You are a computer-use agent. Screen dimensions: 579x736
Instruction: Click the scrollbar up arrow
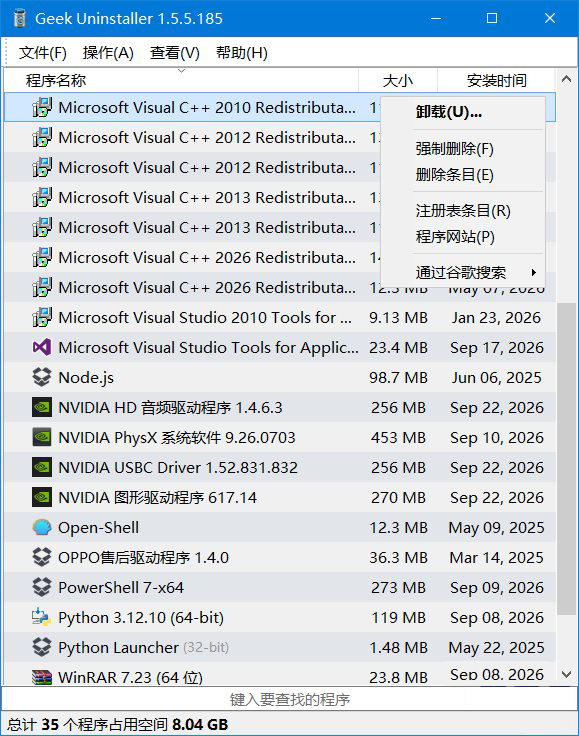pyautogui.click(x=566, y=79)
